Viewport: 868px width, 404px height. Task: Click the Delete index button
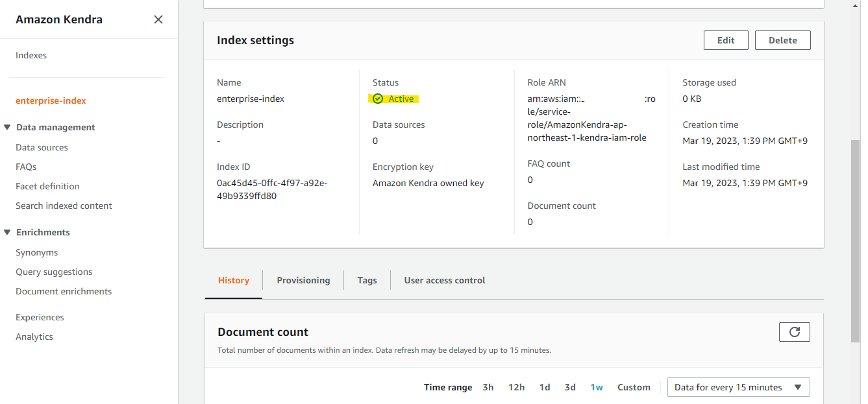[782, 40]
